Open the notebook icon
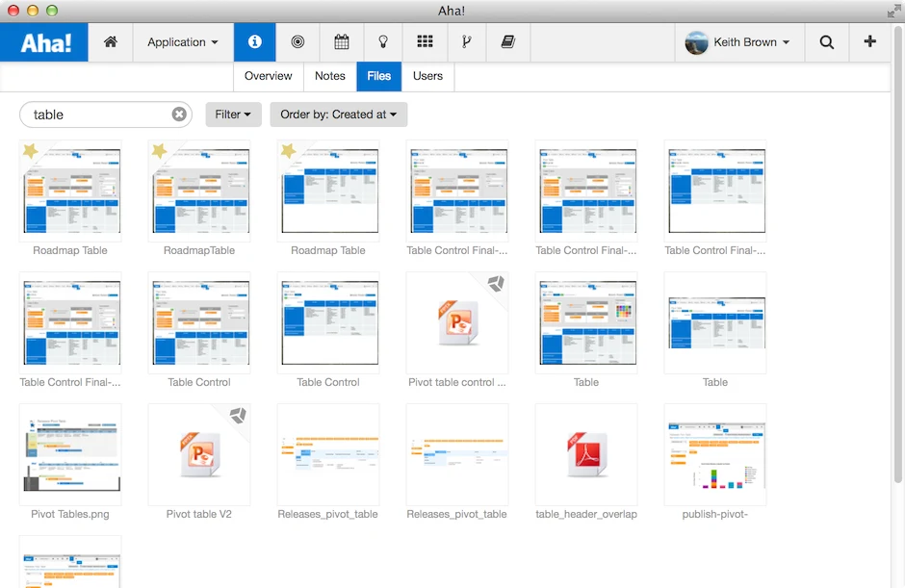The width and height of the screenshot is (905, 588). 508,42
